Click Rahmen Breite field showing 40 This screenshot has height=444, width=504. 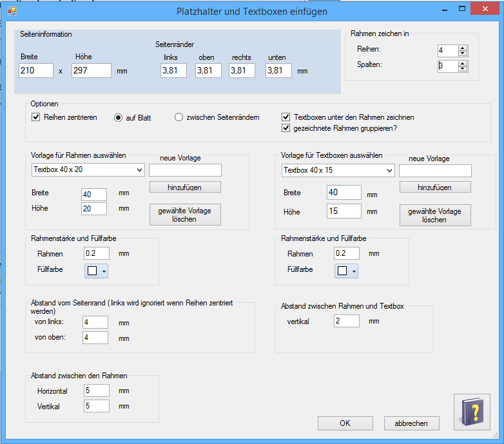(94, 195)
